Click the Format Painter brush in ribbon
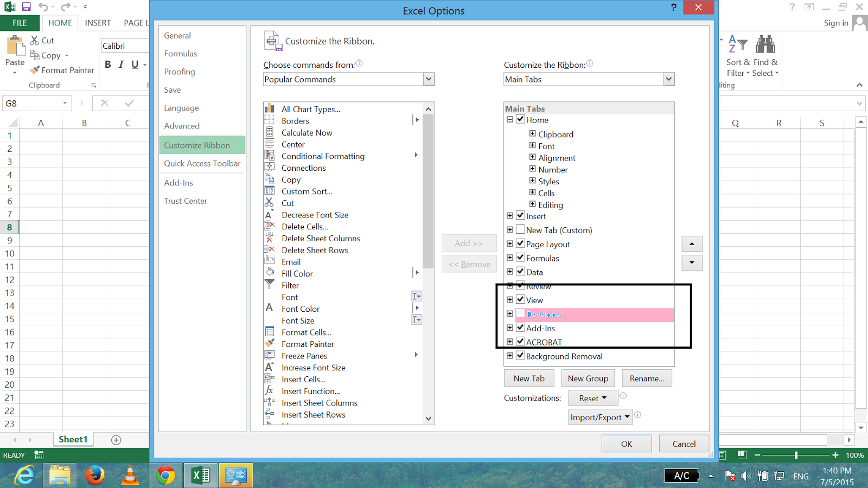 pyautogui.click(x=35, y=70)
